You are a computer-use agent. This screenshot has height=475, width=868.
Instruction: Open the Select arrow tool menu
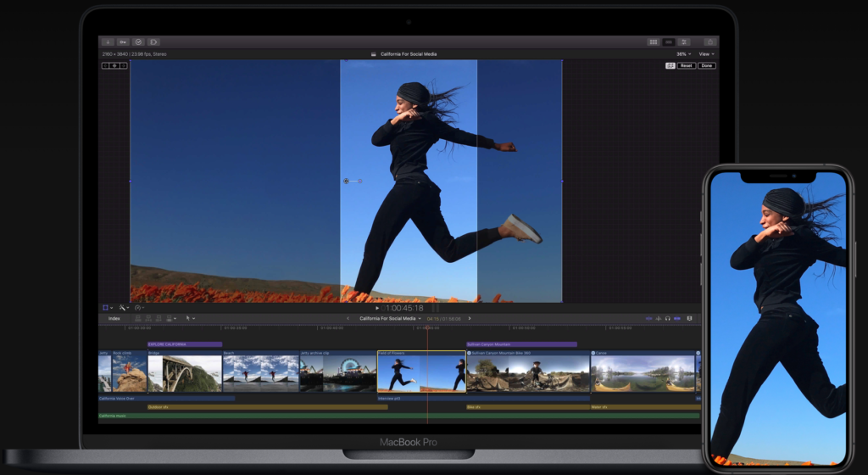190,318
